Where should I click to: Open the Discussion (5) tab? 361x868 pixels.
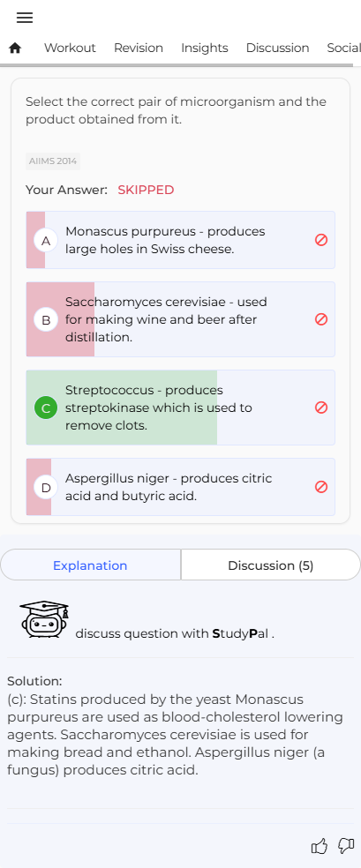click(x=271, y=565)
